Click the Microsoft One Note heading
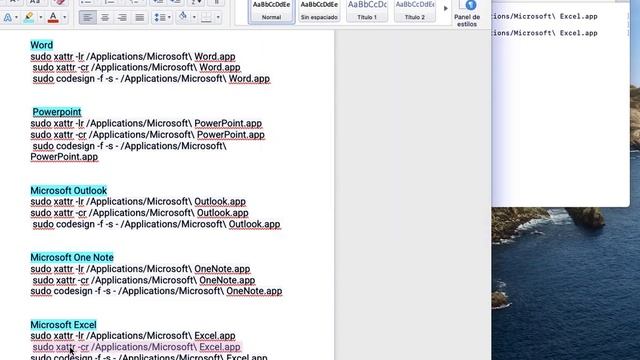This screenshot has height=360, width=640. point(72,258)
